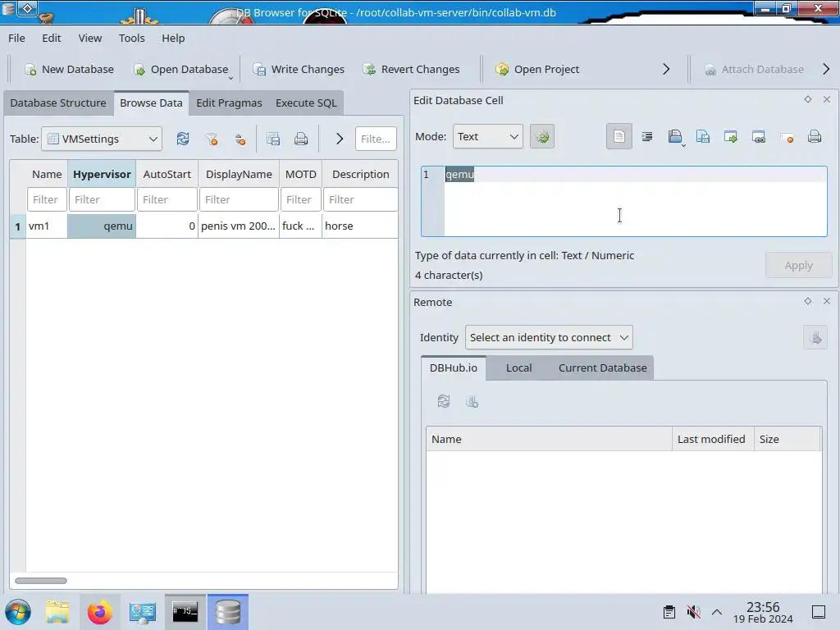This screenshot has width=840, height=630.
Task: Open the Tools menu
Action: 132,38
